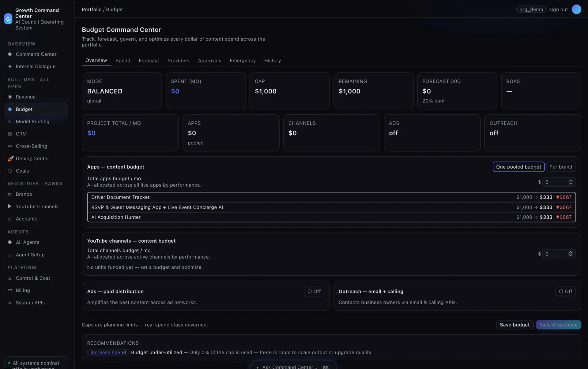Click the OUTREACH off summary card

(533, 133)
